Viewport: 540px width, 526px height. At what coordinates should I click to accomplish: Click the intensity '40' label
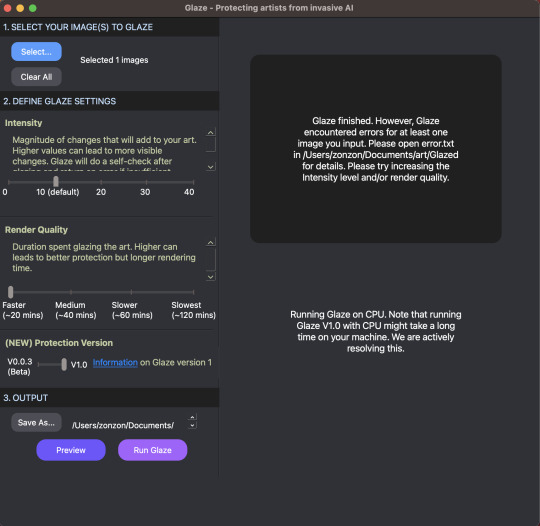click(x=189, y=192)
